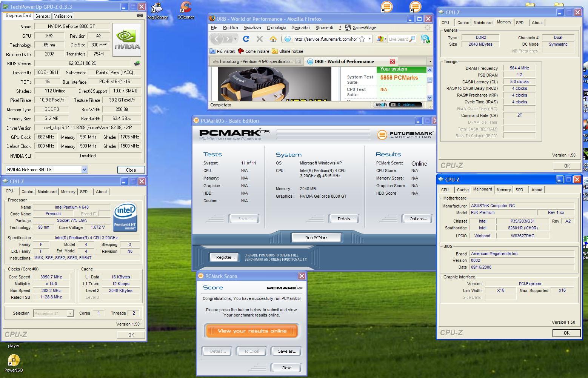Click the Veoh videos status bar widget
The height and width of the screenshot is (378, 588).
(x=397, y=105)
